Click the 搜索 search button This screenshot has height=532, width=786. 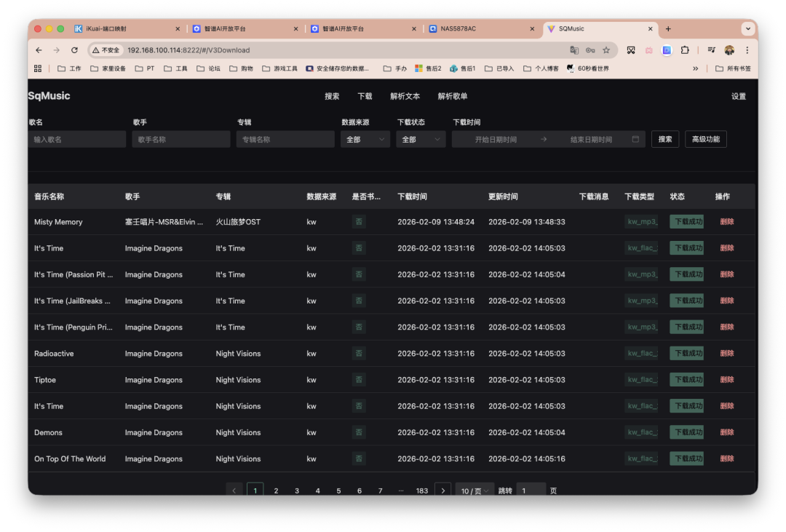(x=664, y=138)
